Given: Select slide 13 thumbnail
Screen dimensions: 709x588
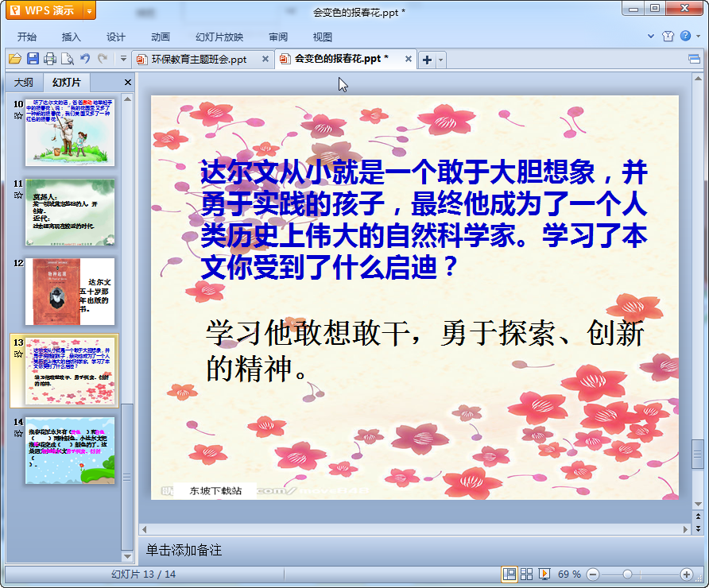Looking at the screenshot, I should pos(70,371).
